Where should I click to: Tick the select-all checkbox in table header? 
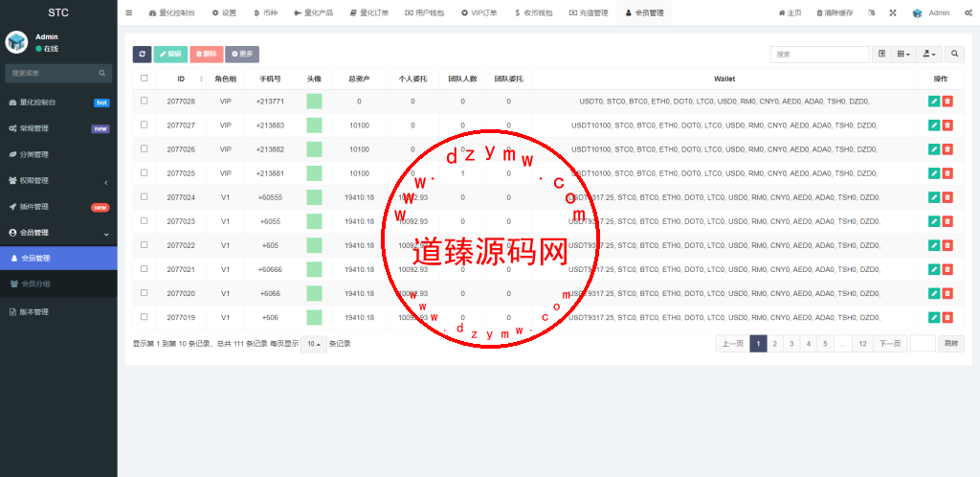pyautogui.click(x=145, y=79)
